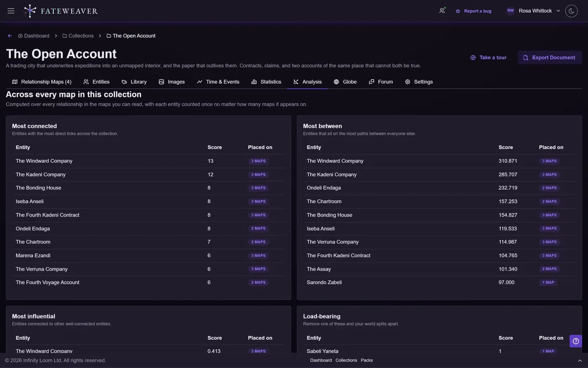Toggle dark mode with the moon button
Image resolution: width=588 pixels, height=368 pixels.
point(571,11)
